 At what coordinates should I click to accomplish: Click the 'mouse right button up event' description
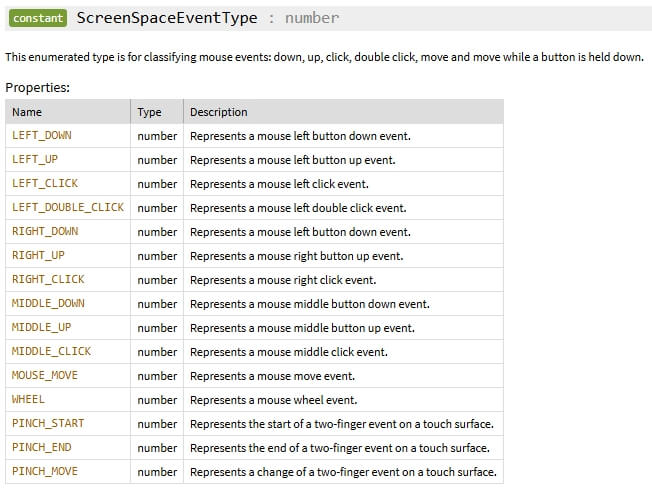point(296,256)
